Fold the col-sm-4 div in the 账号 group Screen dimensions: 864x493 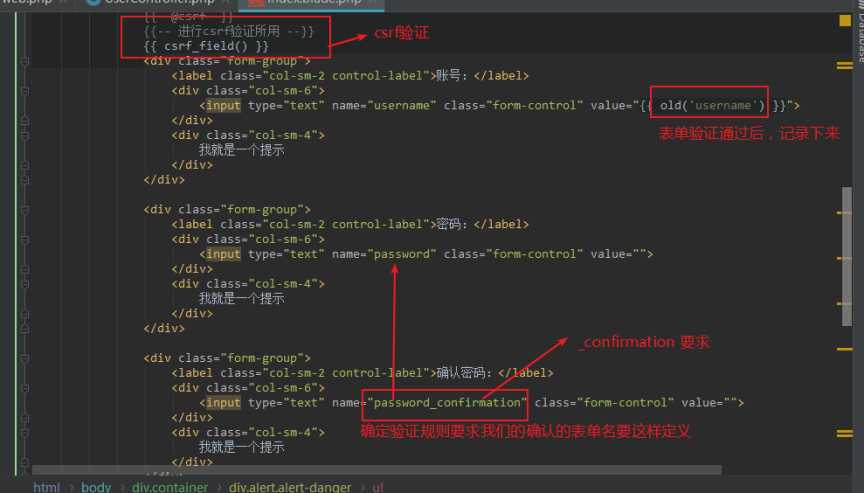25,136
